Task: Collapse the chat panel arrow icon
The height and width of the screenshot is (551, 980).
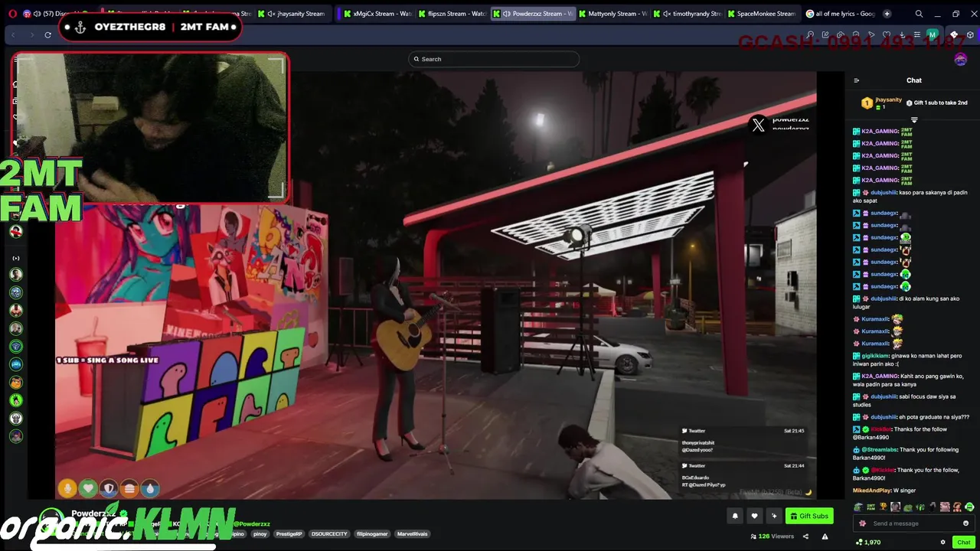Action: pyautogui.click(x=856, y=80)
